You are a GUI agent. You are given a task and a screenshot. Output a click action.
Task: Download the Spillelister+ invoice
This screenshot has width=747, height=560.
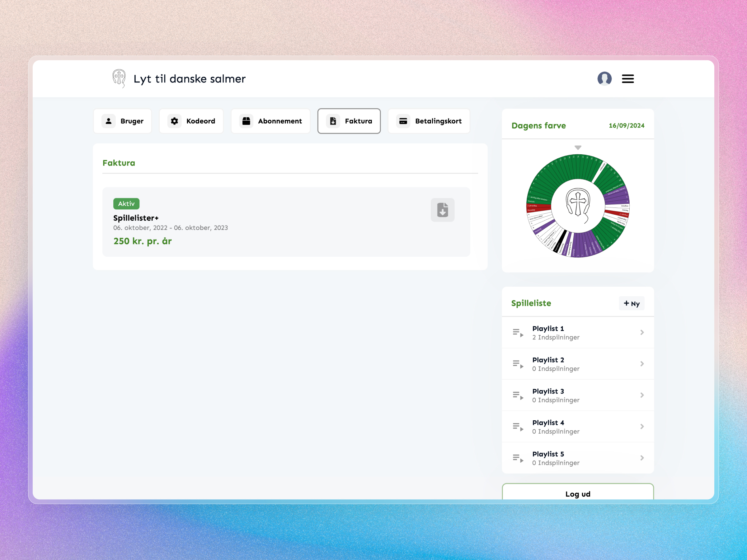pyautogui.click(x=442, y=210)
